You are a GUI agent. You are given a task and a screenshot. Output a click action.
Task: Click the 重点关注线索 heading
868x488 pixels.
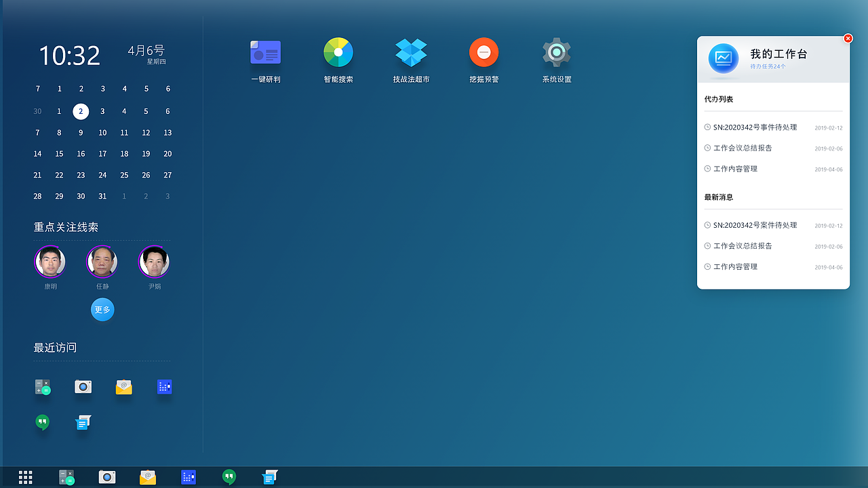(x=66, y=227)
